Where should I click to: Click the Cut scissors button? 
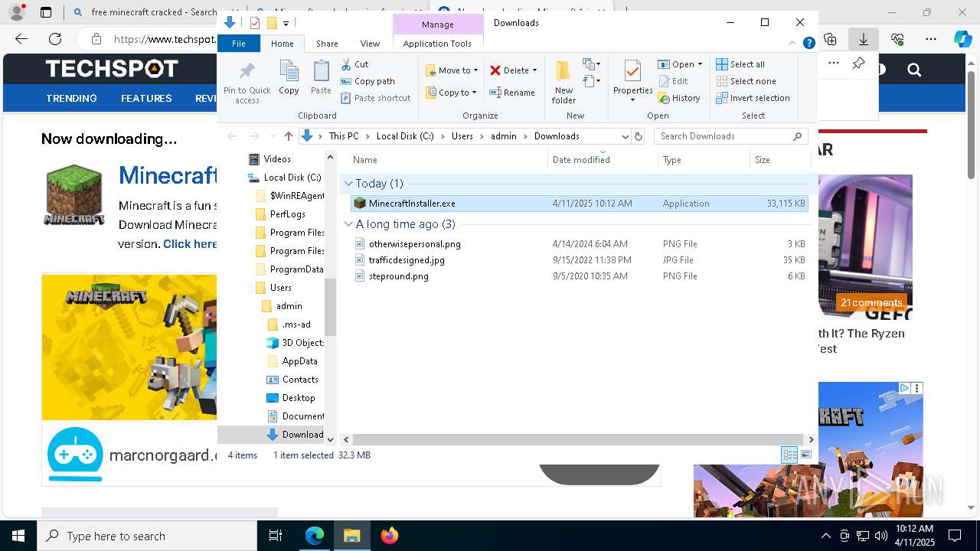[x=354, y=64]
